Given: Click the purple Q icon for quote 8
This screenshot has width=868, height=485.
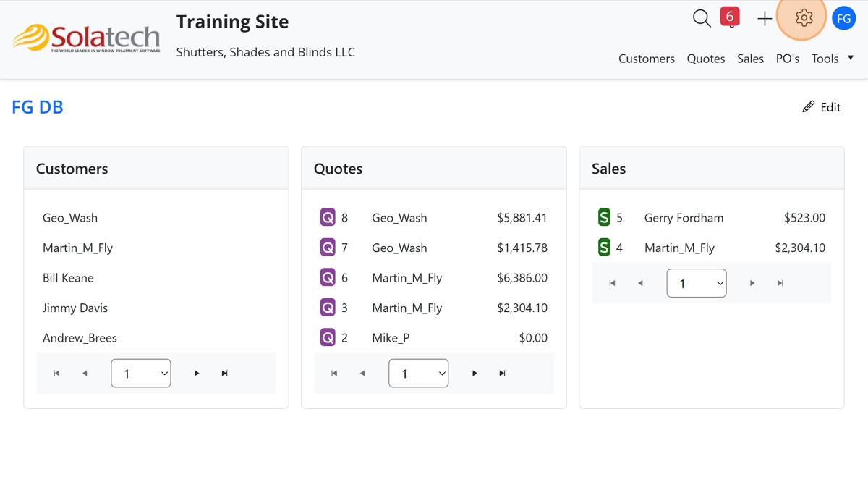Looking at the screenshot, I should click(x=328, y=217).
